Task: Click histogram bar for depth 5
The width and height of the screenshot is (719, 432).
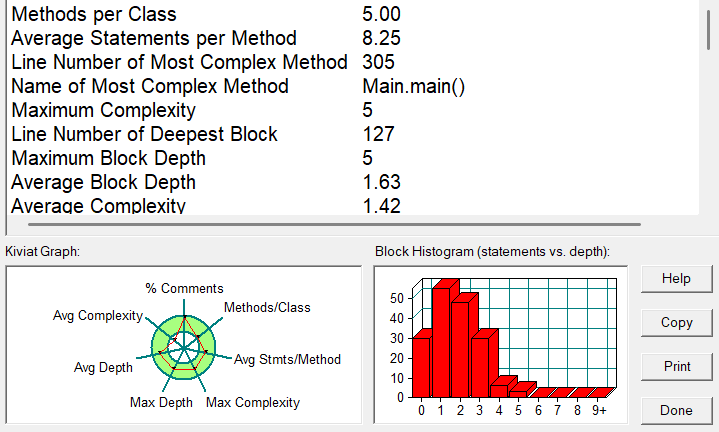Action: click(x=518, y=394)
